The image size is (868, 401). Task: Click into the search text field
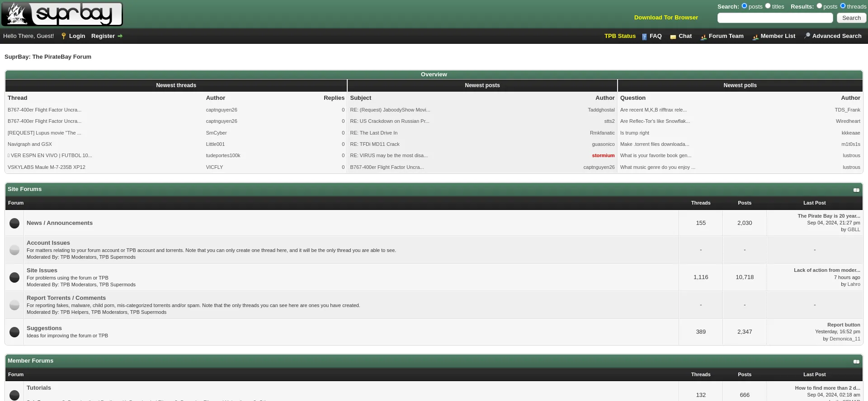click(775, 18)
